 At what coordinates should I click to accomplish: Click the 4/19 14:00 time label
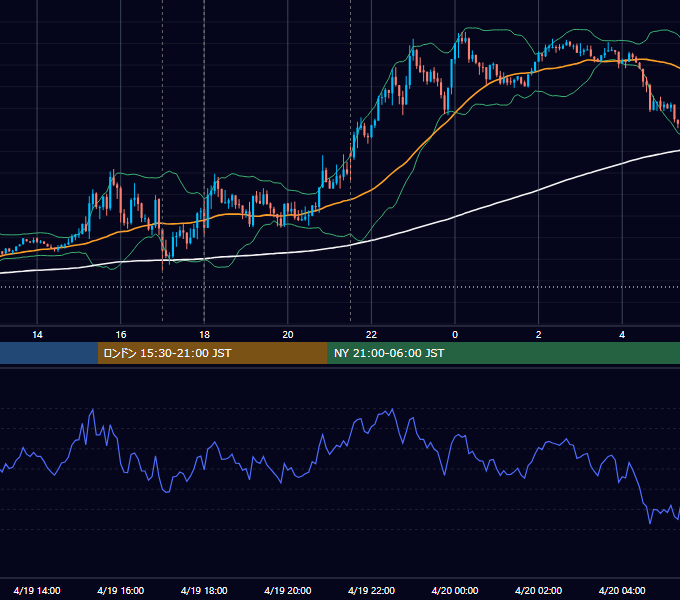[37, 590]
